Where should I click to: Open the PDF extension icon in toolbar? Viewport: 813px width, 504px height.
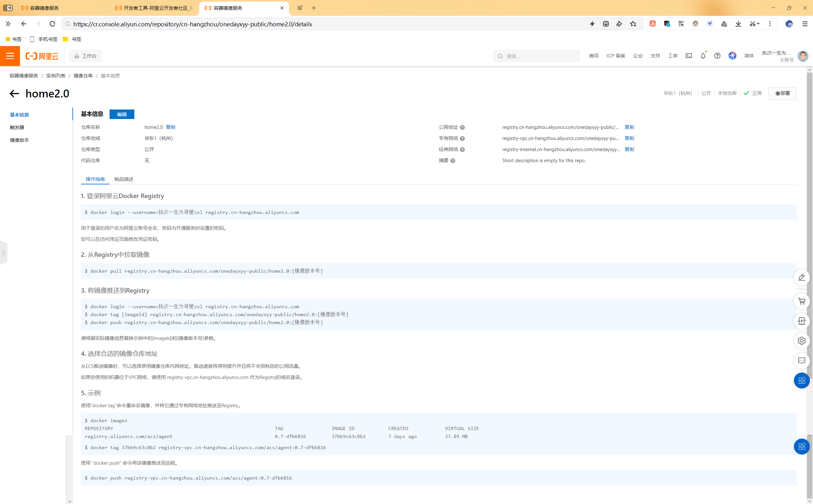[x=653, y=24]
